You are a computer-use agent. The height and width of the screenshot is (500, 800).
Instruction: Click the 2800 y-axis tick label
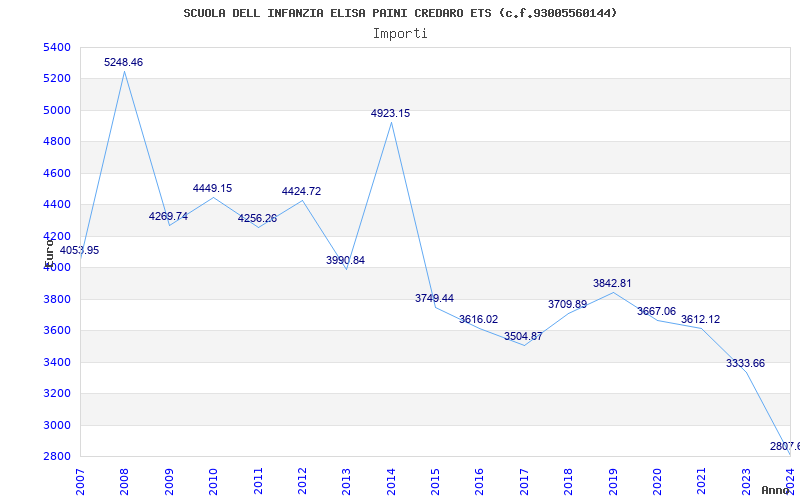(58, 456)
